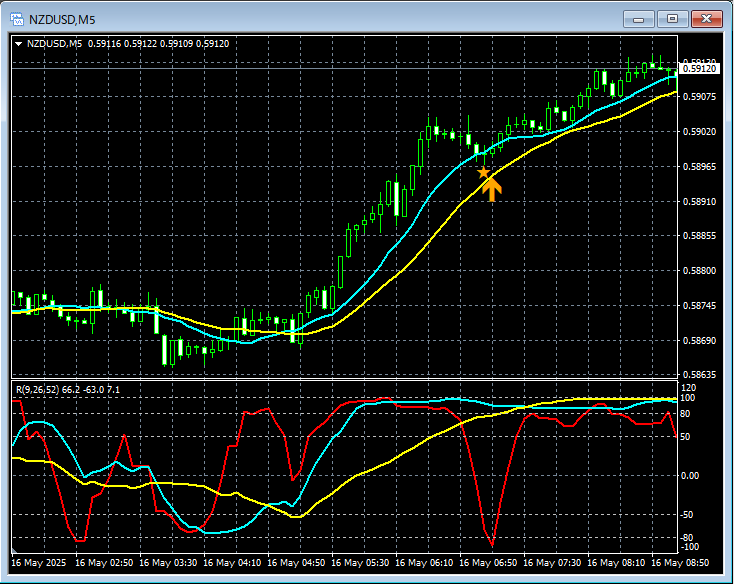
Task: Click the 0.58965 price scale label
Action: [699, 166]
